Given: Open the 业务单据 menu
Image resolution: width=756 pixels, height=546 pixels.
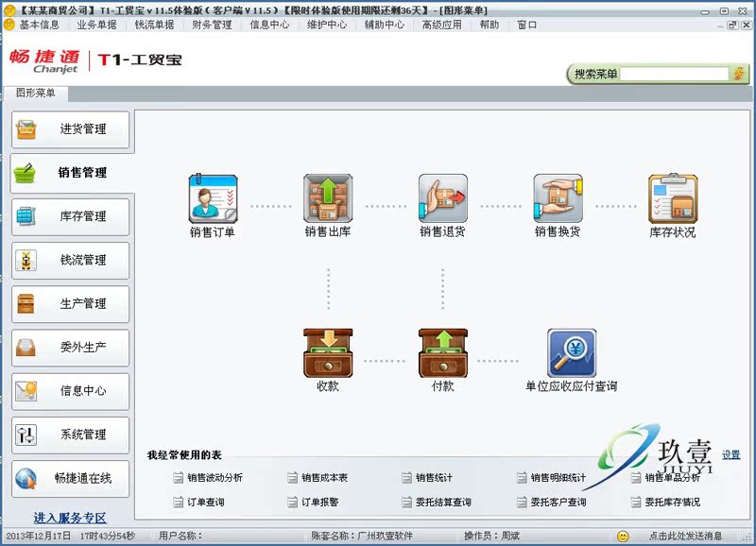Looking at the screenshot, I should pos(97,25).
